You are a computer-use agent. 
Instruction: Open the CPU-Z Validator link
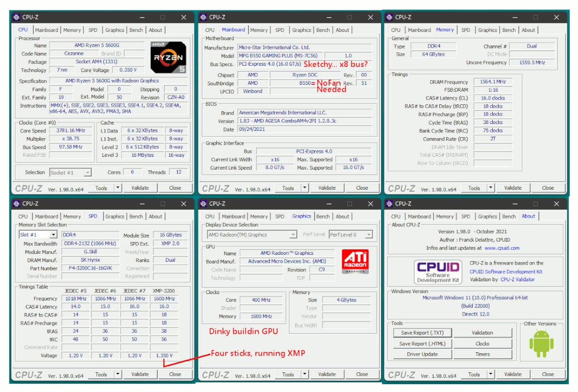[x=518, y=279]
